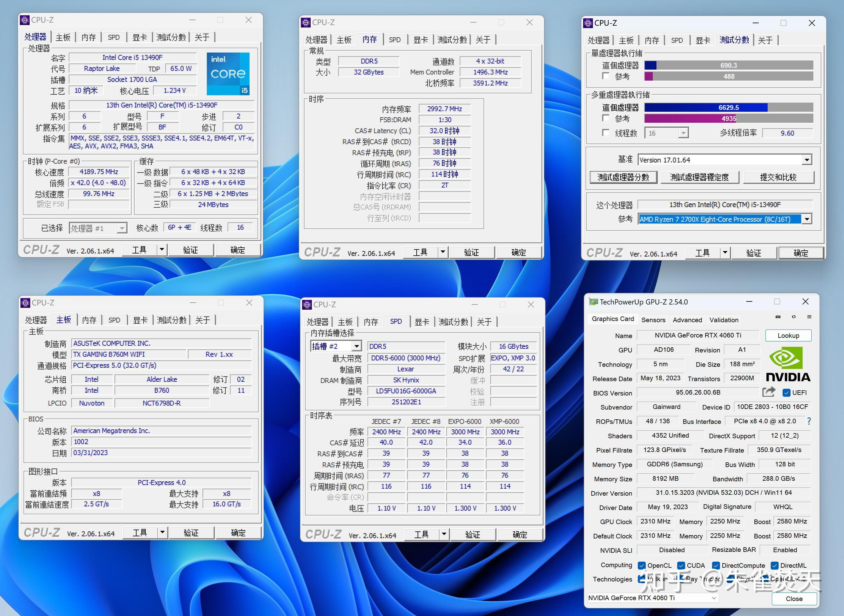Viewport: 844px width, 616px height.
Task: Close the CPU-Z SPD window with X
Action: (531, 305)
